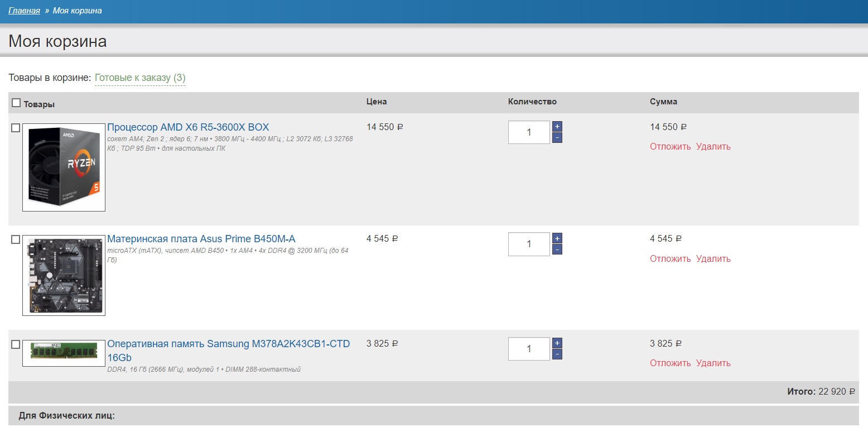Click the AMD processor specification description text

[230, 143]
